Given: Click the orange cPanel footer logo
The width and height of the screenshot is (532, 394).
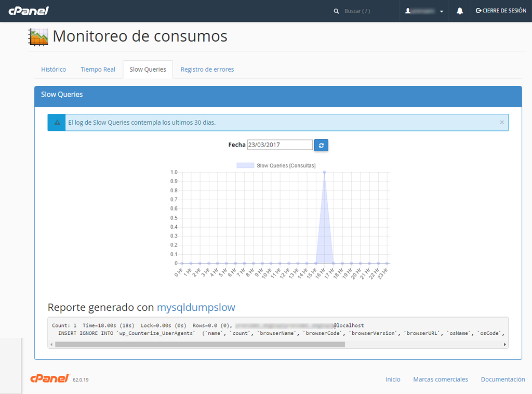Looking at the screenshot, I should (50, 378).
